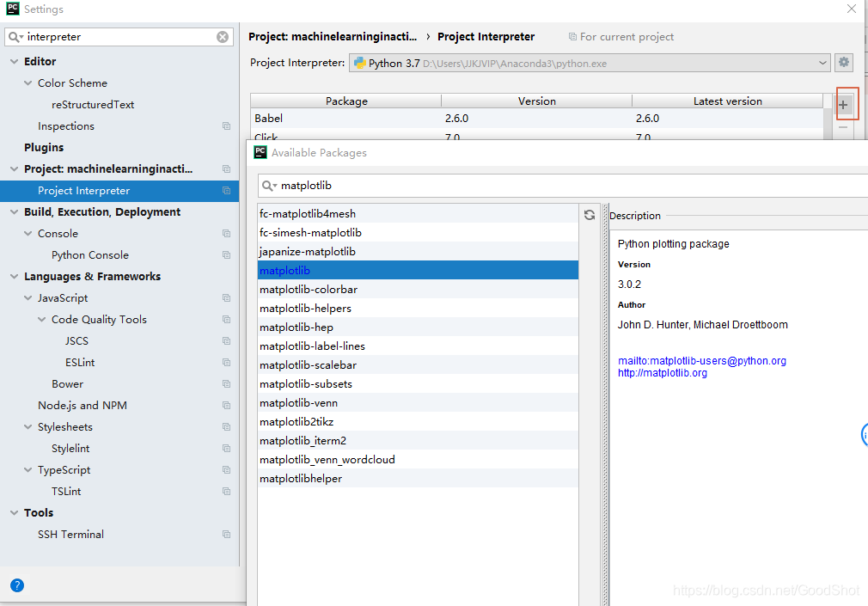Open the matplotlib-users mailto link

coord(702,361)
